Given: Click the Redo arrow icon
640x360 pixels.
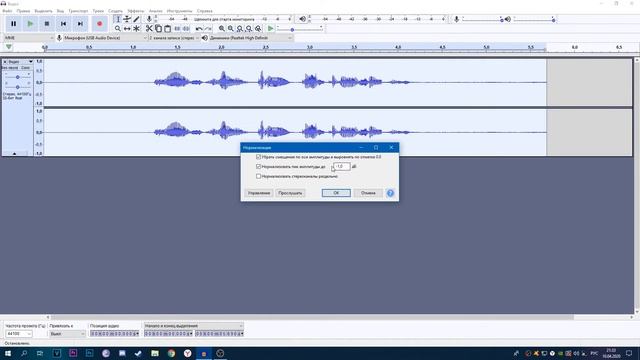Looking at the screenshot, I should [208, 29].
